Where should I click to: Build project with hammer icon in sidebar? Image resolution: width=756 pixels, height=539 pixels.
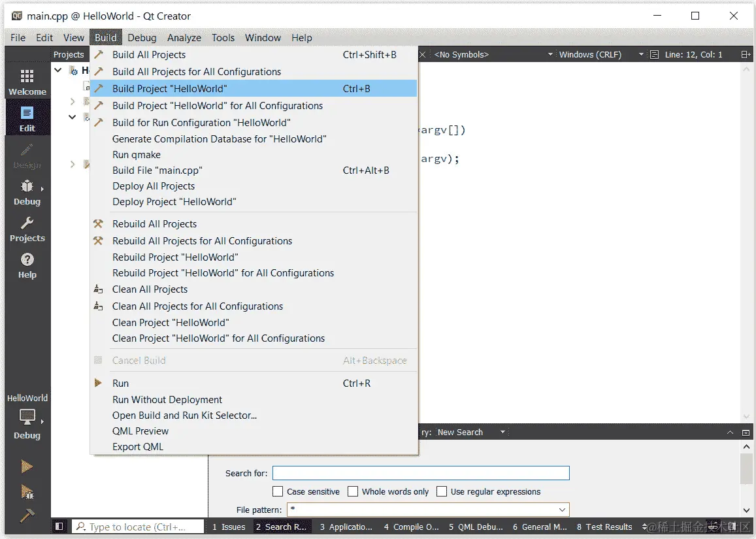click(x=27, y=516)
